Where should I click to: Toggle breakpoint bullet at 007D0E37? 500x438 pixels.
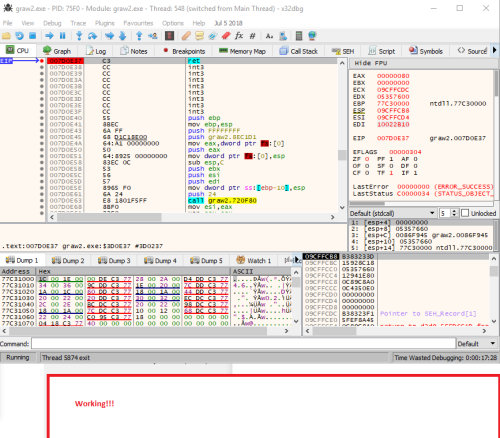[42, 61]
